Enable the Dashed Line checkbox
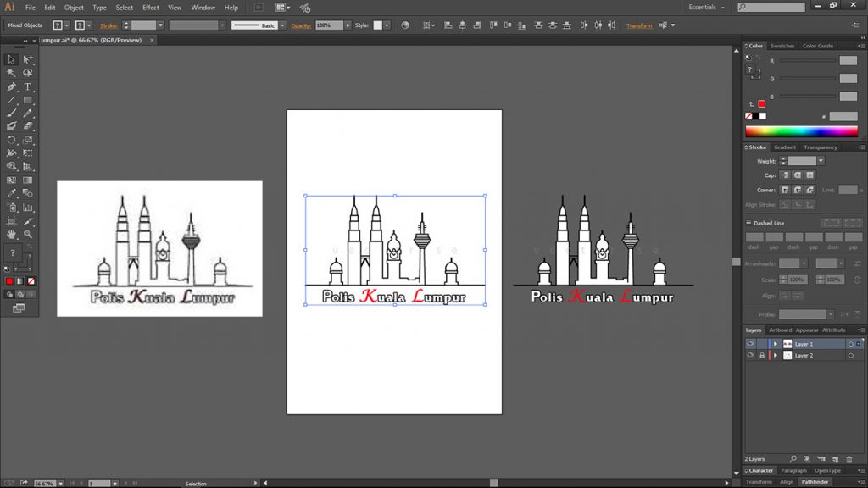This screenshot has height=488, width=868. pyautogui.click(x=748, y=223)
